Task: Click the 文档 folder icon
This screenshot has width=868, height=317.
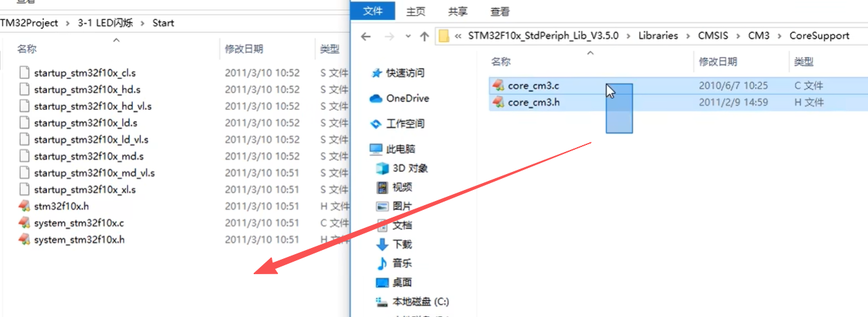Action: pos(382,225)
